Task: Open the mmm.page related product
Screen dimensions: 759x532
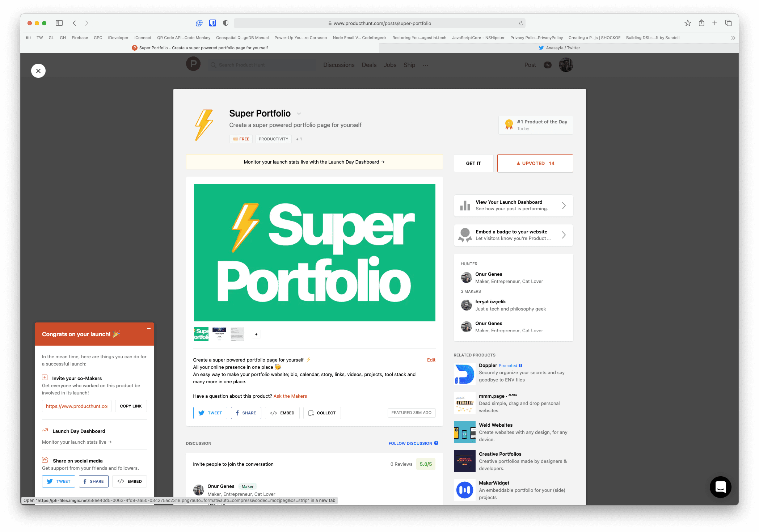Action: click(513, 403)
